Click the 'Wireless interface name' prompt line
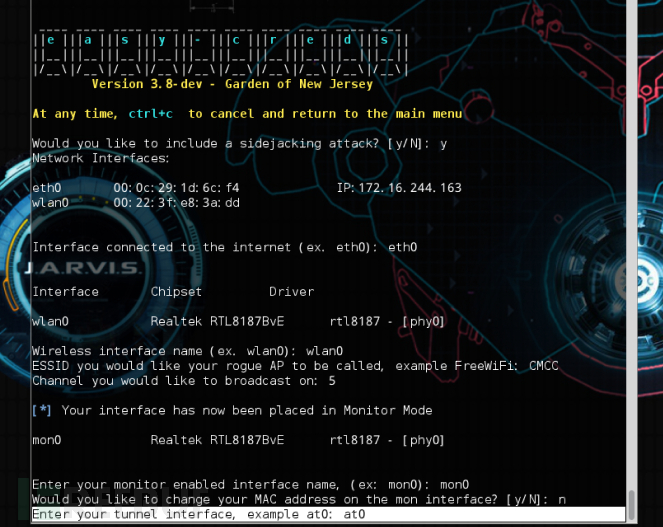 pyautogui.click(x=188, y=351)
